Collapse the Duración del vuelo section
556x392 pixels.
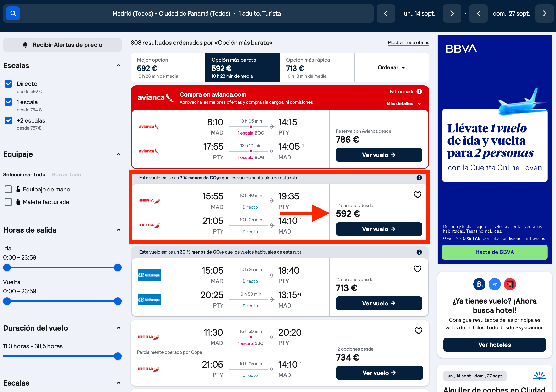pos(118,328)
